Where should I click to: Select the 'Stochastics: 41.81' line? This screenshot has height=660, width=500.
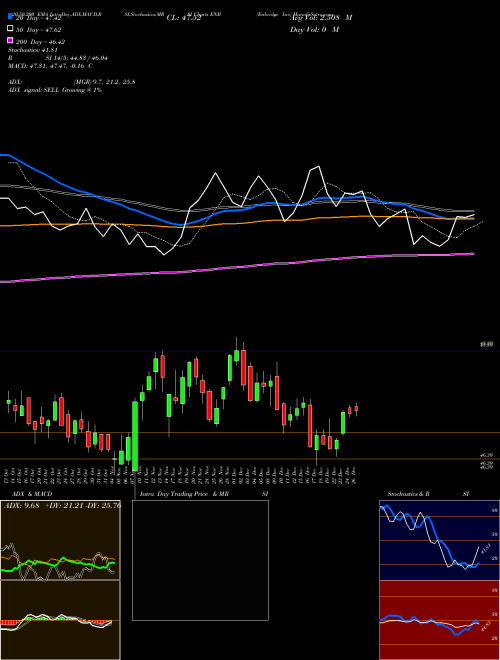click(33, 50)
